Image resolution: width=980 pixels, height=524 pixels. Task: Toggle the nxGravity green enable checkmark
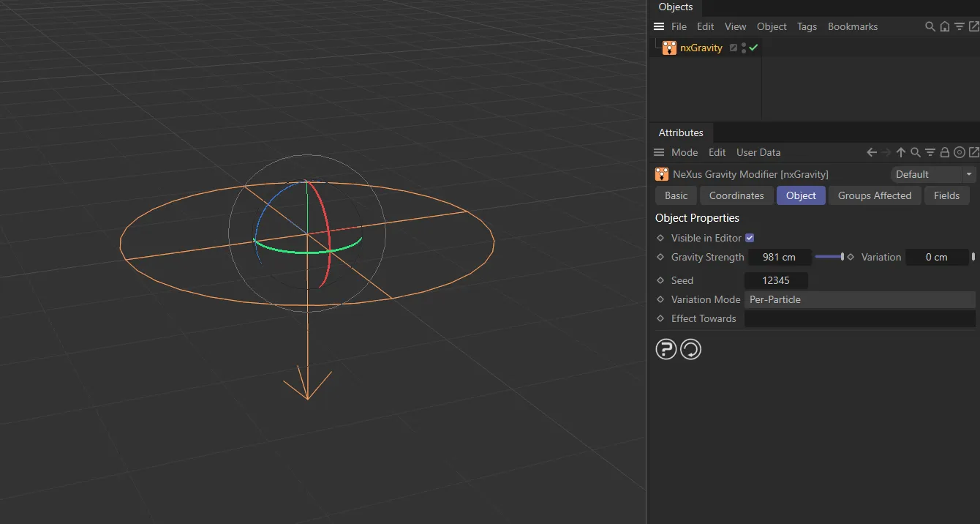[753, 48]
